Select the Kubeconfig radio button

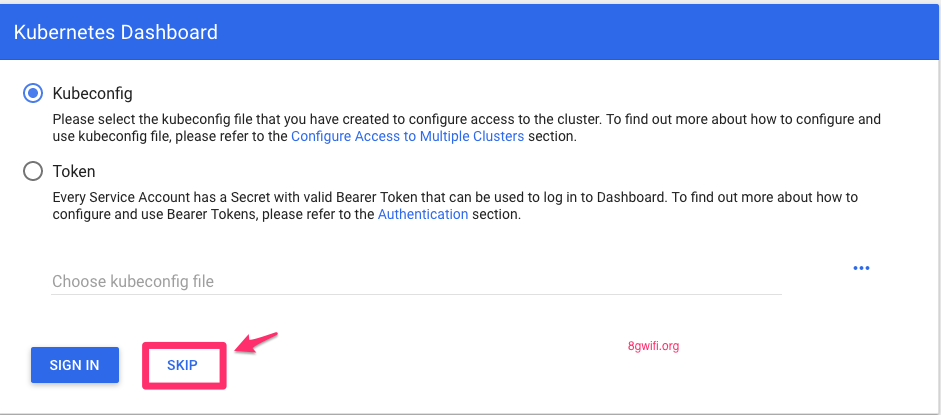[33, 93]
